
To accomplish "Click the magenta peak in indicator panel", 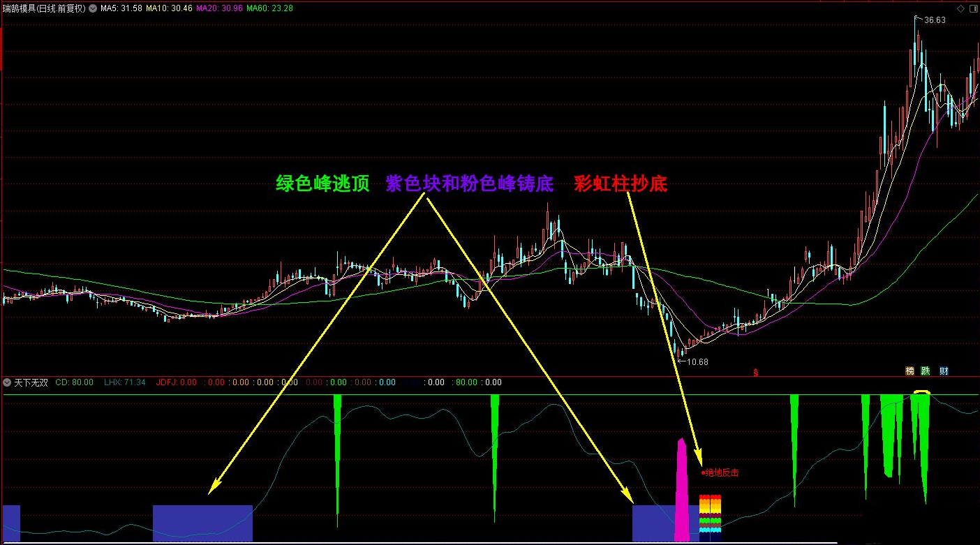I will click(682, 490).
